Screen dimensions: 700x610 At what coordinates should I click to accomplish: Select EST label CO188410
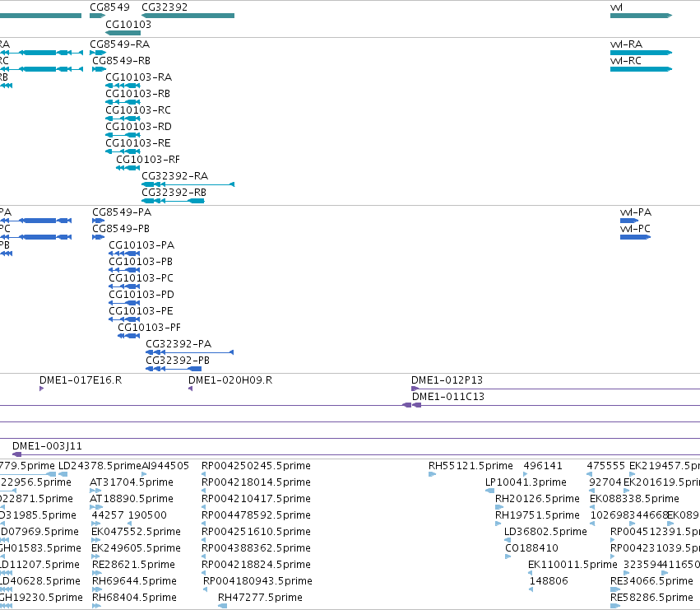click(531, 548)
